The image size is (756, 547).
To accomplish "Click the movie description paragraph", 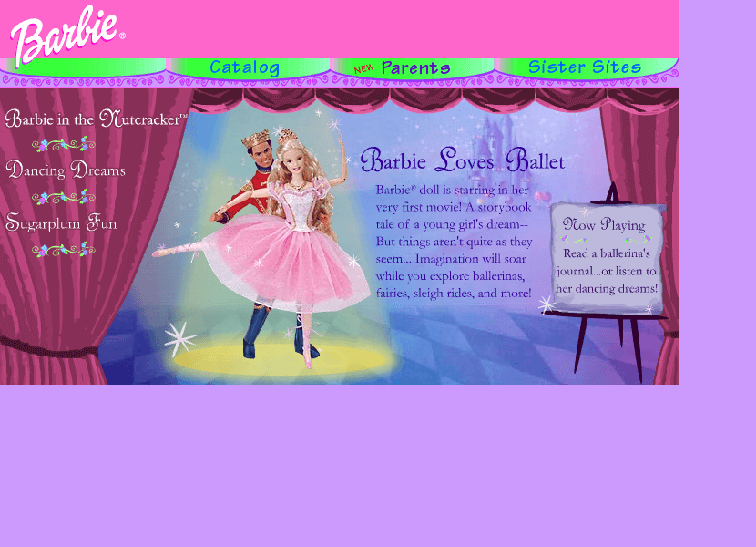I will pos(454,242).
